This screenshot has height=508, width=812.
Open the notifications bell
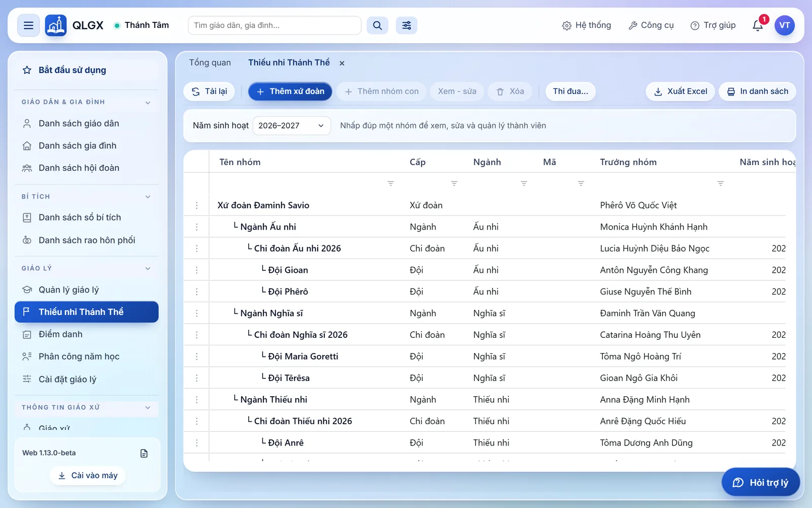tap(758, 25)
